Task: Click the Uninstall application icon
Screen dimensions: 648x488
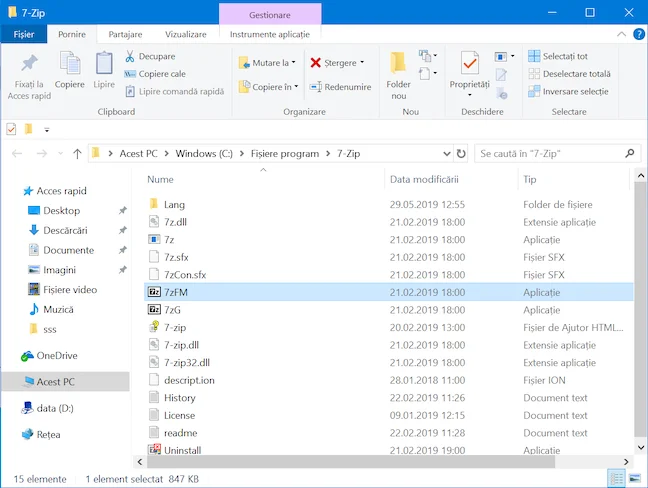Action: (155, 450)
